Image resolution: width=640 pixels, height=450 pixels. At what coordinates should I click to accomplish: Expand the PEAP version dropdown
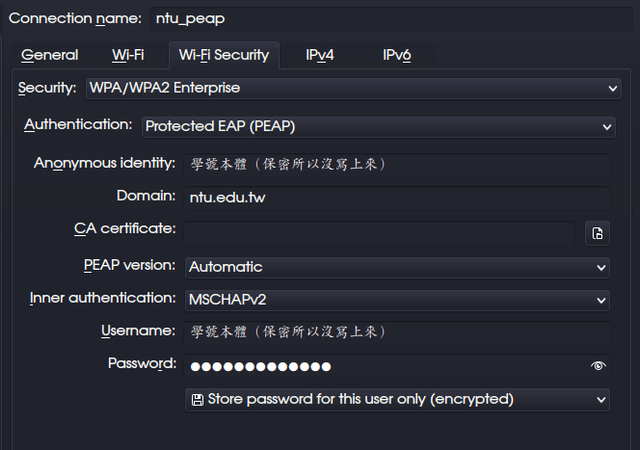601,267
